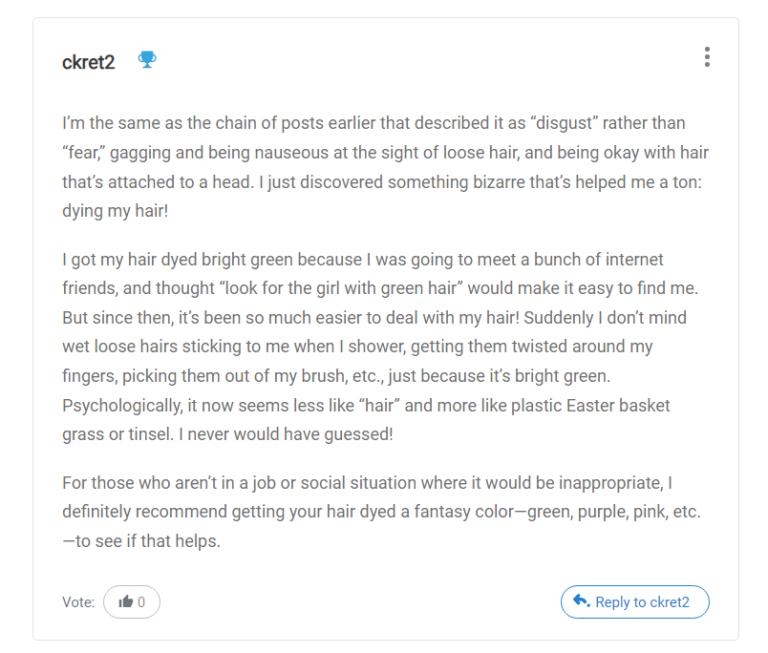Open the three-dot post options menu

[x=707, y=57]
